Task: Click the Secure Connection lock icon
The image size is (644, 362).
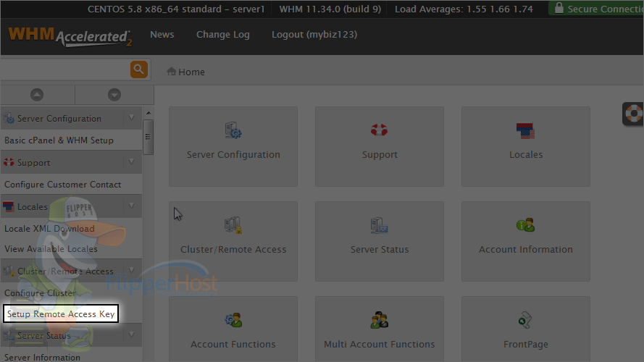Action: 559,8
